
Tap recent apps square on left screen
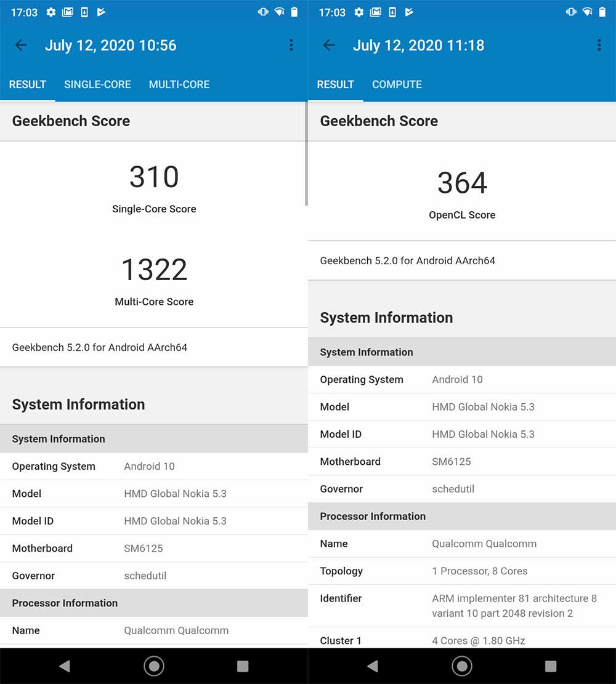click(243, 666)
